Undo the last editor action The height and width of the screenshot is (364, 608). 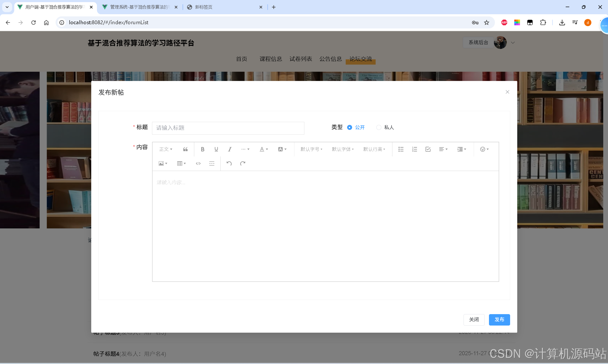[x=229, y=163]
